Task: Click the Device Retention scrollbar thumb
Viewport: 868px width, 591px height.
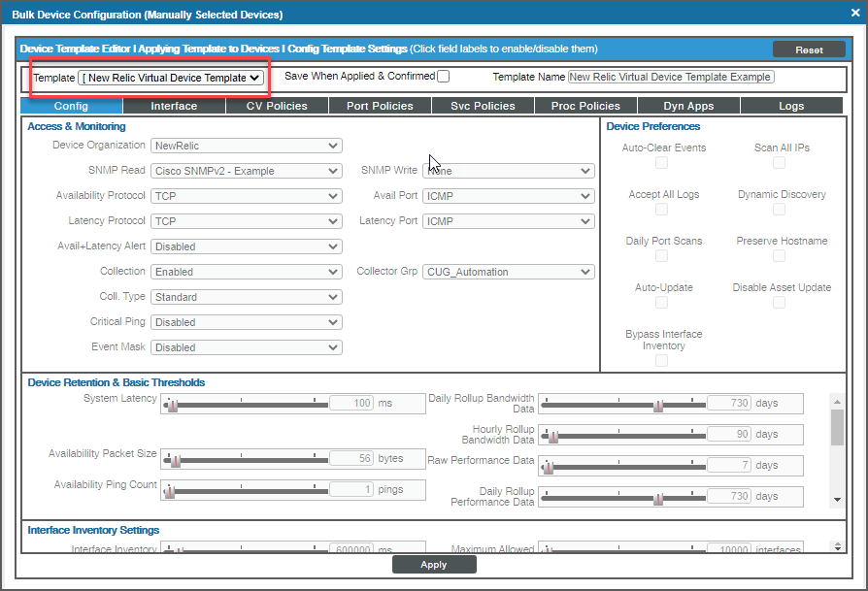Action: 837,427
